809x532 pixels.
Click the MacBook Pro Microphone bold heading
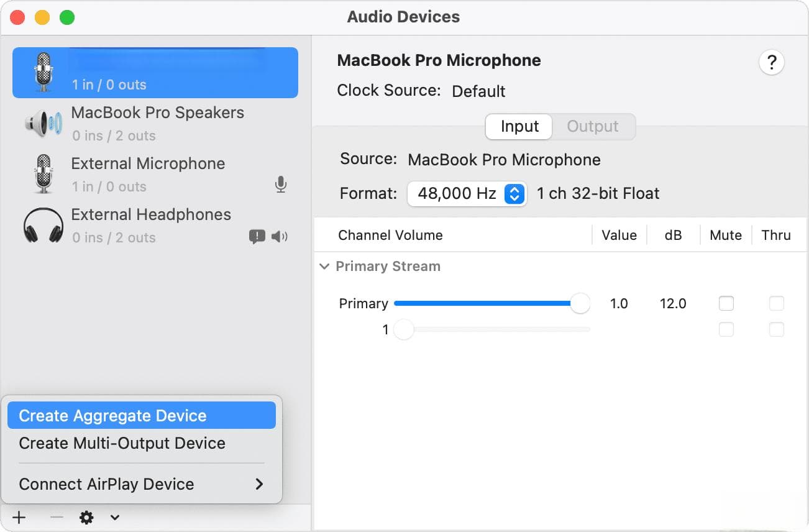click(439, 60)
